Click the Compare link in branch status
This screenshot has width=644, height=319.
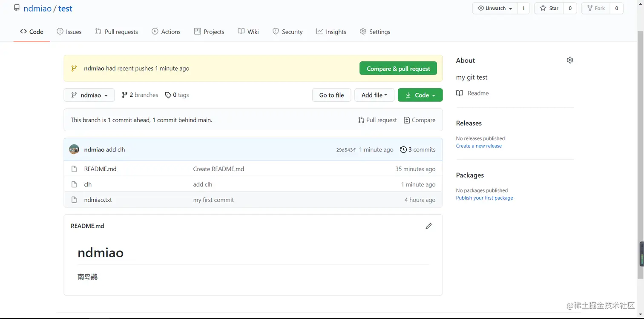[420, 120]
